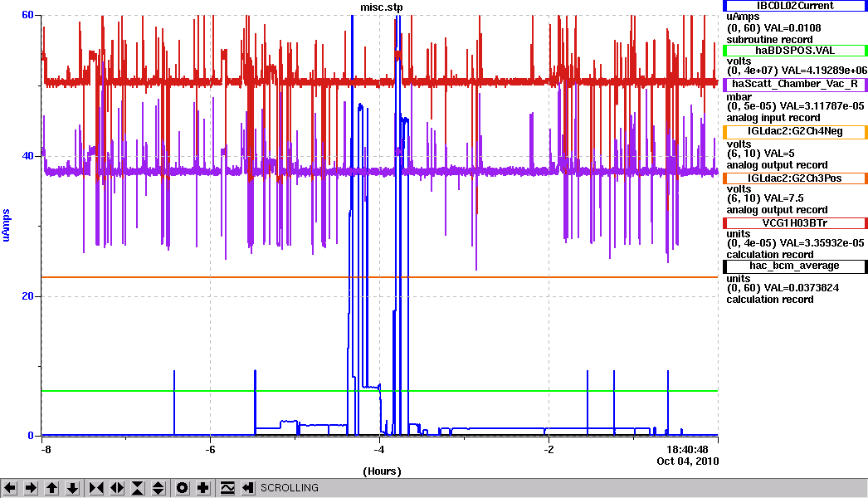
Task: Click the -2 x-axis tick label
Action: tap(549, 450)
